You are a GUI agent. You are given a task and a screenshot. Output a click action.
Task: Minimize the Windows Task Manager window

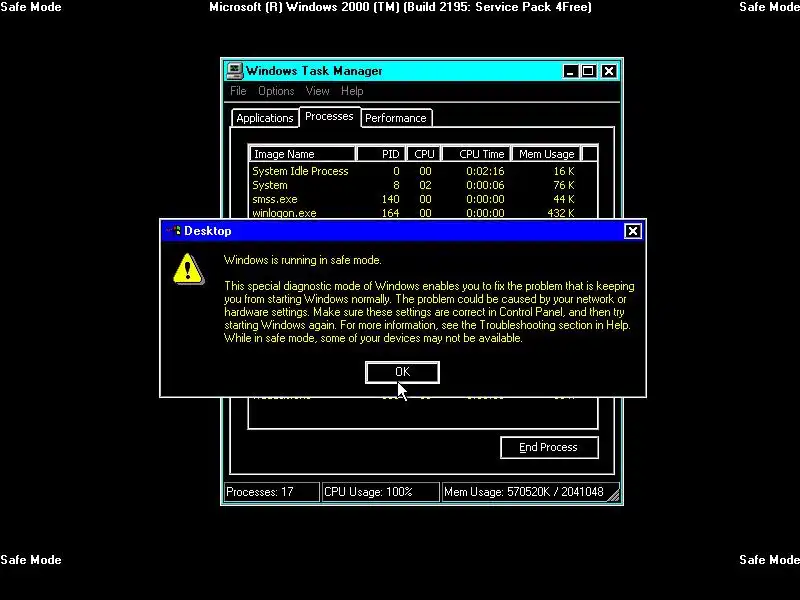[570, 71]
